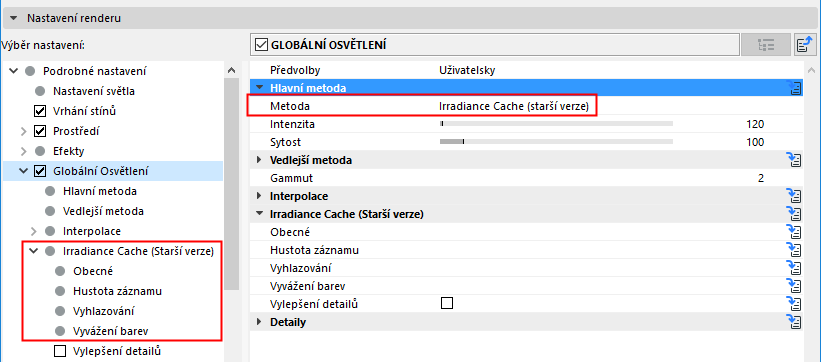
Task: Select Vyhlazování in the settings tree
Action: 104,311
